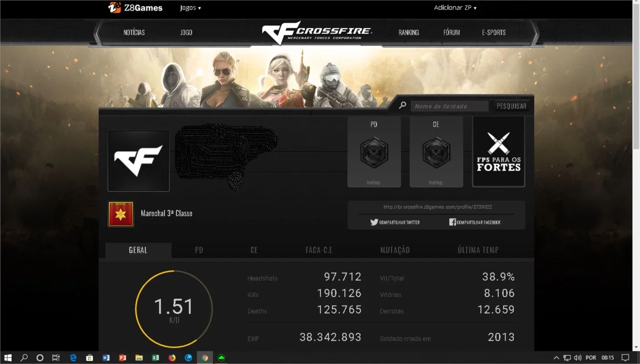Open the Jogo menu
The image size is (640, 364).
[x=186, y=32]
